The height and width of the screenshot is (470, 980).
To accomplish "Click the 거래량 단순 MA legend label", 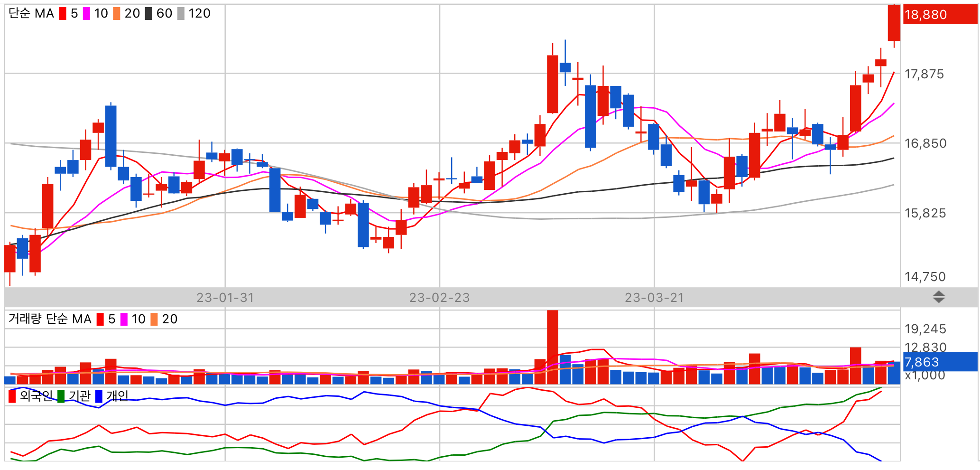I will tap(50, 319).
